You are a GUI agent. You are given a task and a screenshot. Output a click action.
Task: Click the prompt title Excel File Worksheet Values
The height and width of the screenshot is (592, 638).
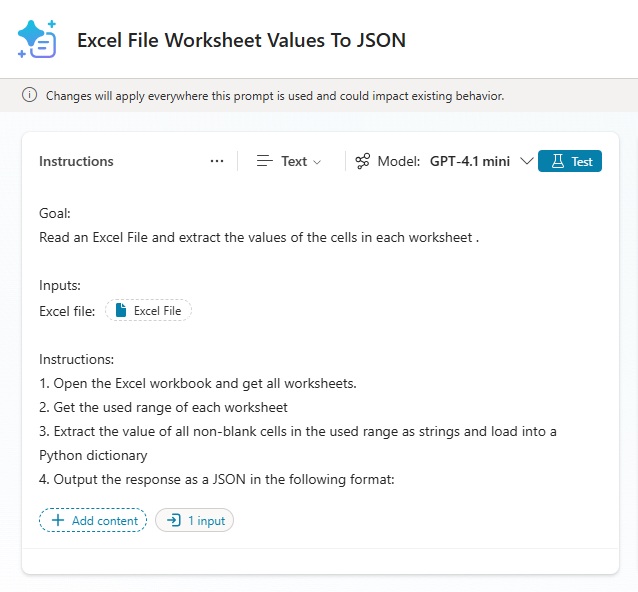click(241, 40)
